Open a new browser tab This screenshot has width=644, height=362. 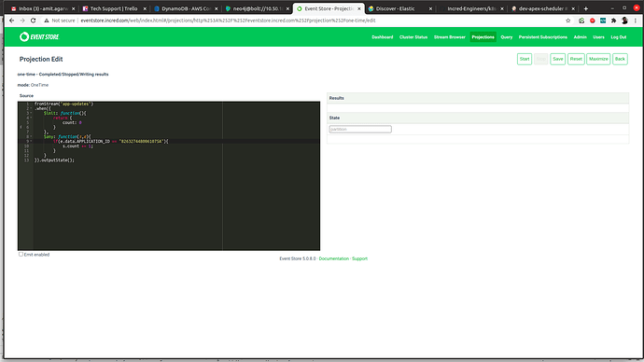pyautogui.click(x=586, y=8)
